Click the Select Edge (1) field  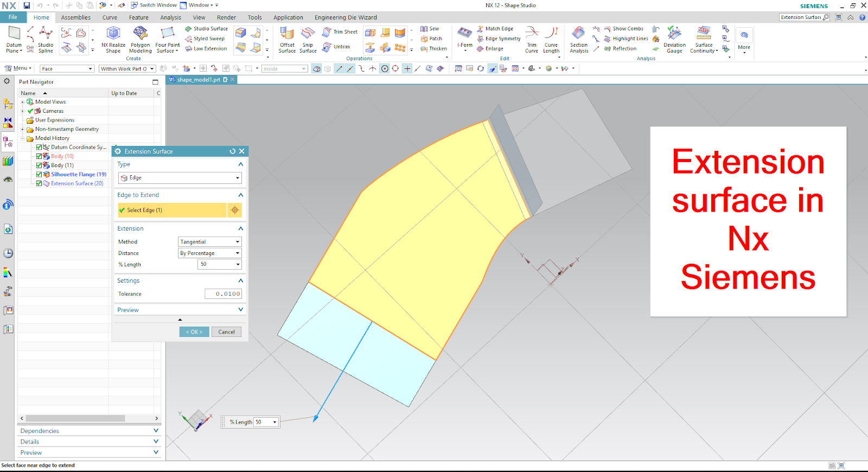click(x=172, y=210)
